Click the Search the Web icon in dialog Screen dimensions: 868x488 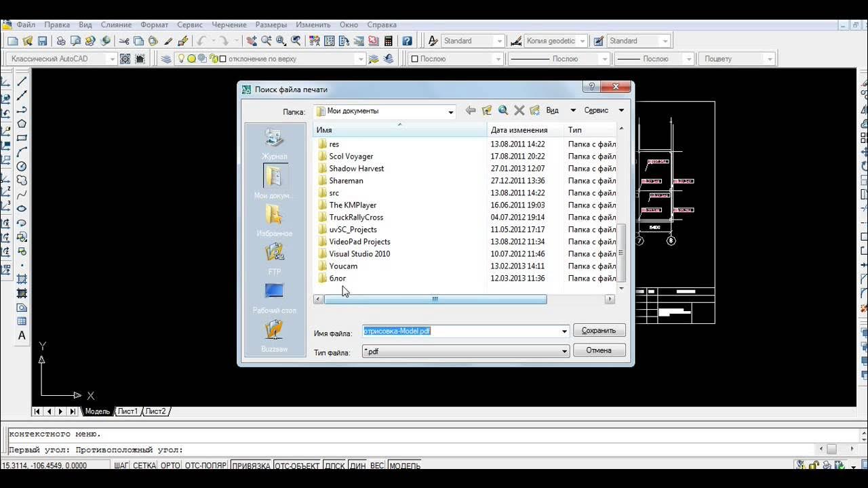503,110
